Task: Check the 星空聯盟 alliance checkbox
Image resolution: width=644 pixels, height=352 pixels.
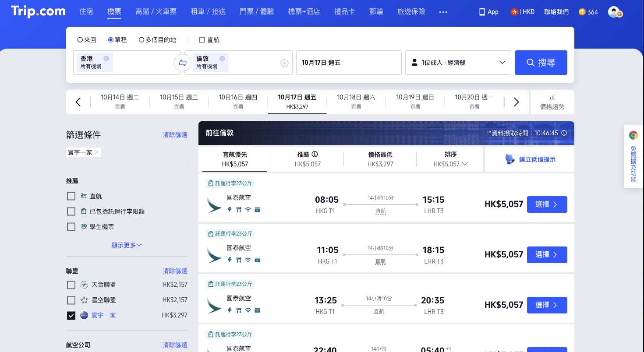Action: click(71, 300)
